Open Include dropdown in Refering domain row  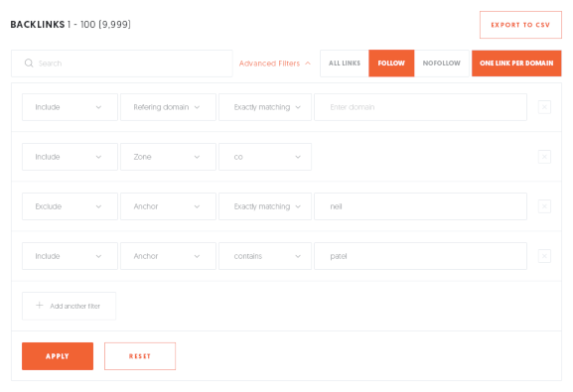pos(70,107)
